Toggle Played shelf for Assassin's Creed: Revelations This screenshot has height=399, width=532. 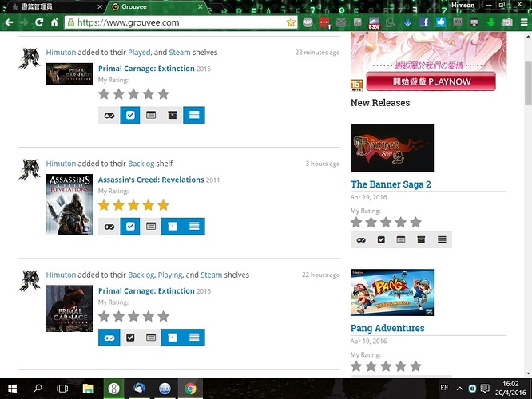[130, 227]
